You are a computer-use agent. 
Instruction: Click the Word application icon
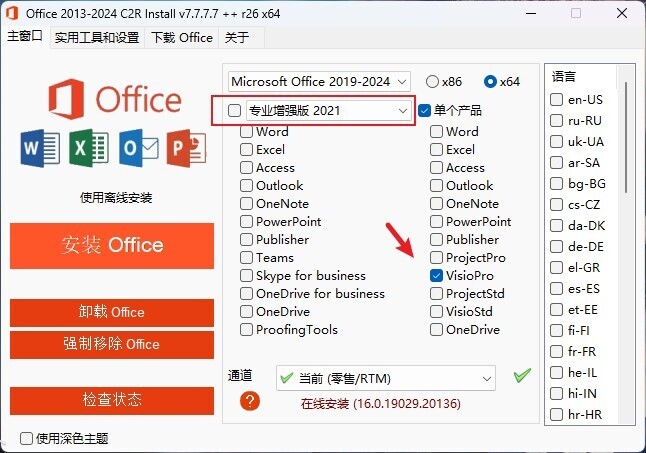click(40, 148)
